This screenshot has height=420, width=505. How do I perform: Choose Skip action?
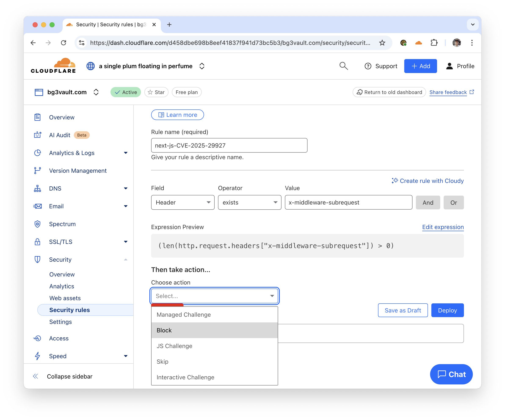click(214, 362)
